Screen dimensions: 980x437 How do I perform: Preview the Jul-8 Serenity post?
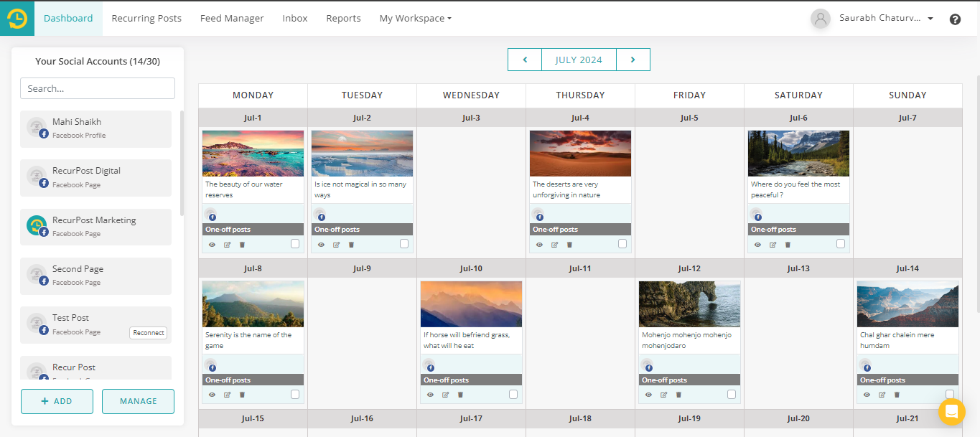tap(213, 395)
